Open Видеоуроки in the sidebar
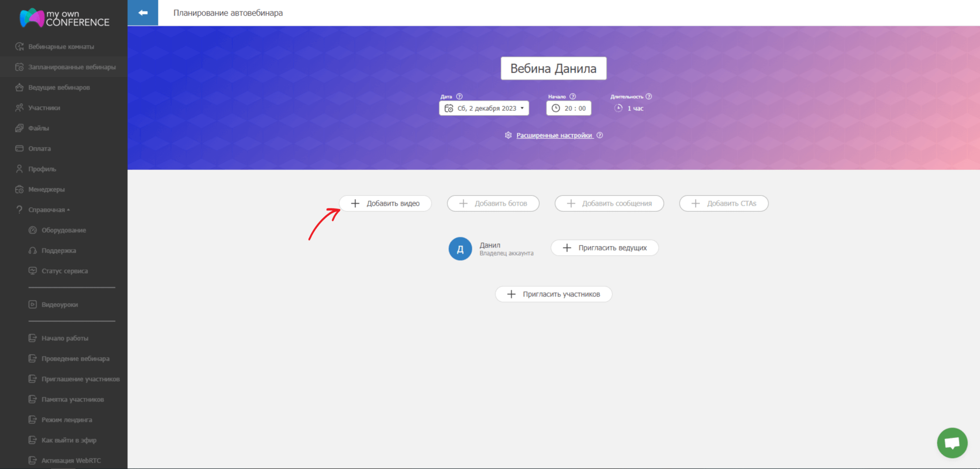Viewport: 980px width, 469px height. pos(59,305)
